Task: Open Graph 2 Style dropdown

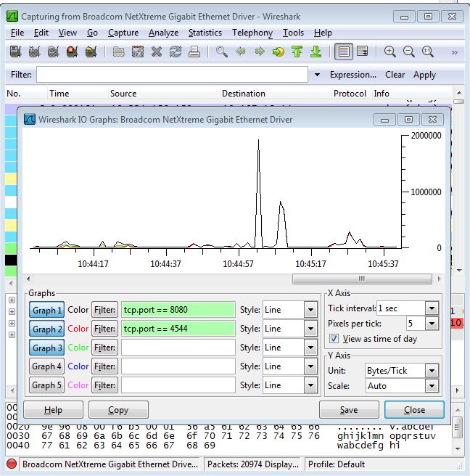Action: [x=310, y=329]
